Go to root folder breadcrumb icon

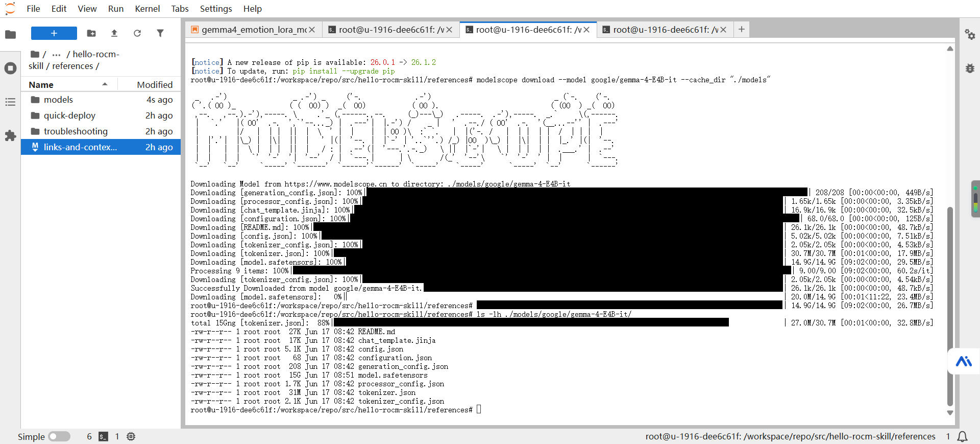(x=35, y=54)
